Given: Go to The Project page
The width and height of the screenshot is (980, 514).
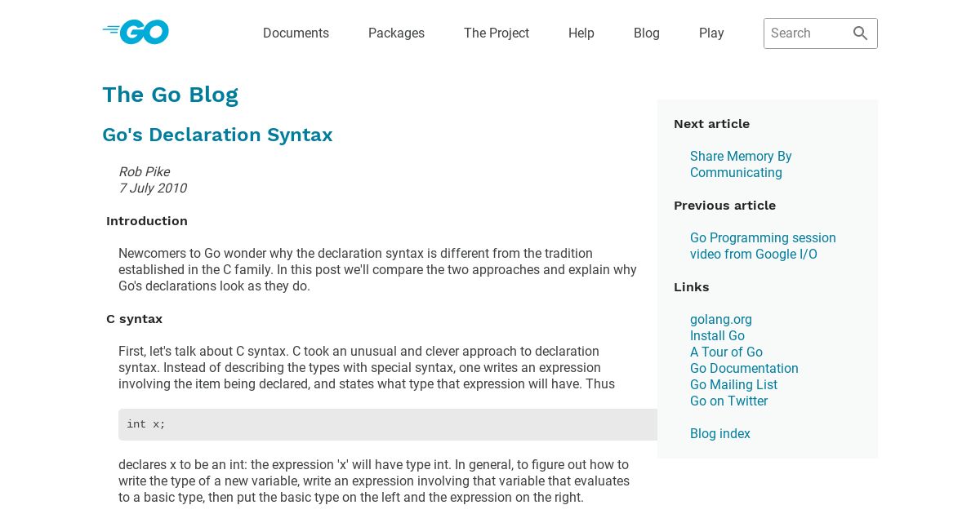Looking at the screenshot, I should point(497,33).
